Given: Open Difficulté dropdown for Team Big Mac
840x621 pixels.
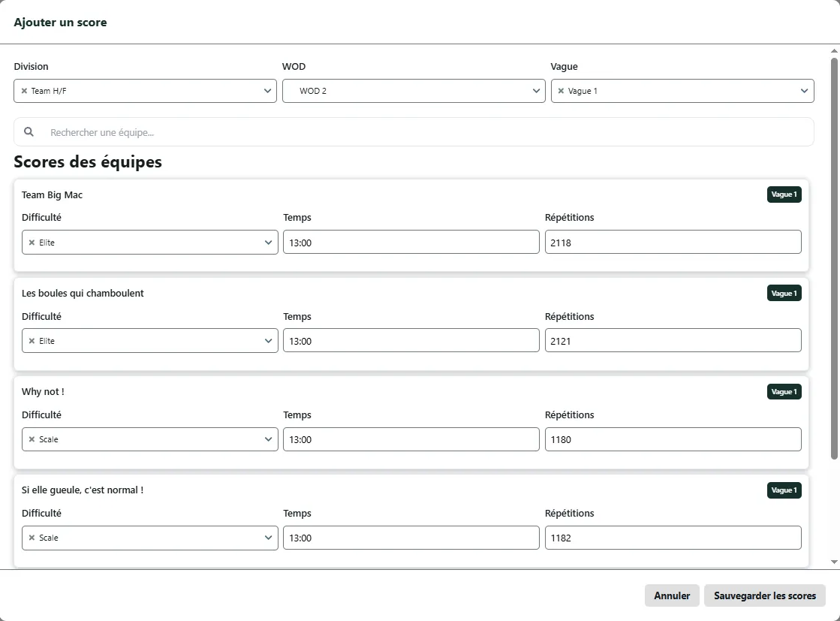Looking at the screenshot, I should click(x=268, y=243).
